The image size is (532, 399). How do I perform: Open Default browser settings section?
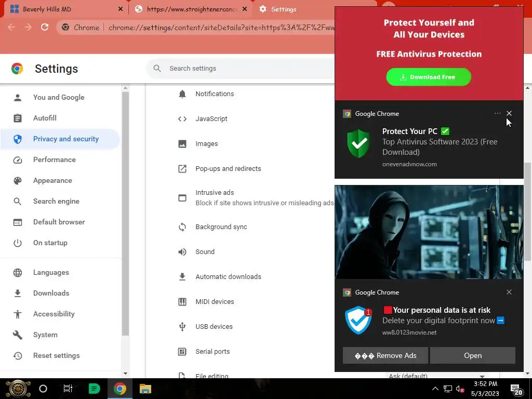pos(60,222)
